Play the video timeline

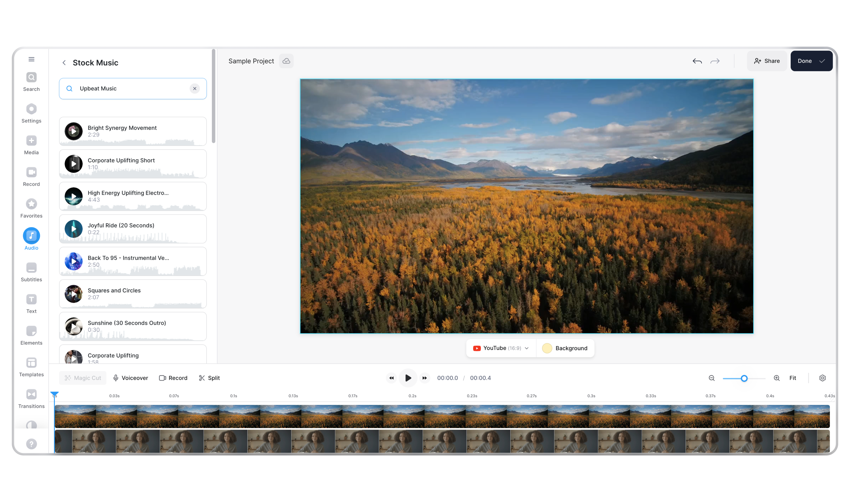[408, 378]
